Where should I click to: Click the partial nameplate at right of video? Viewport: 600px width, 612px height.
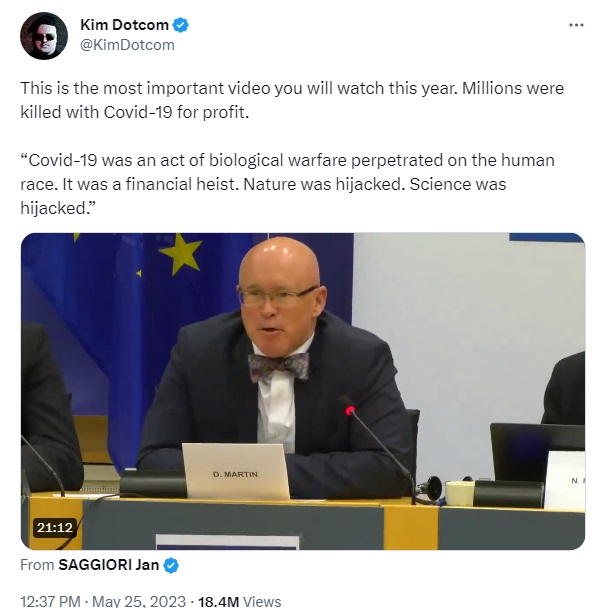point(564,481)
